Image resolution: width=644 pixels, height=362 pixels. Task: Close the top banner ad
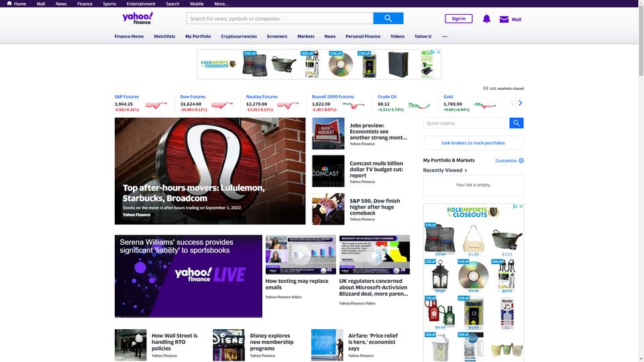point(438,52)
